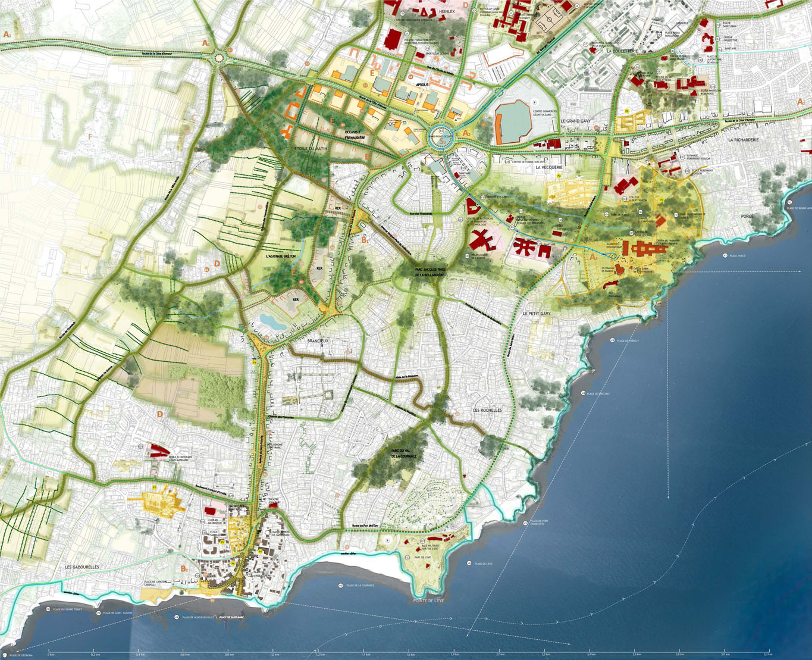Select the PLAGE DE SAINT-MARC label
This screenshot has width=812, height=660.
pyautogui.click(x=232, y=617)
